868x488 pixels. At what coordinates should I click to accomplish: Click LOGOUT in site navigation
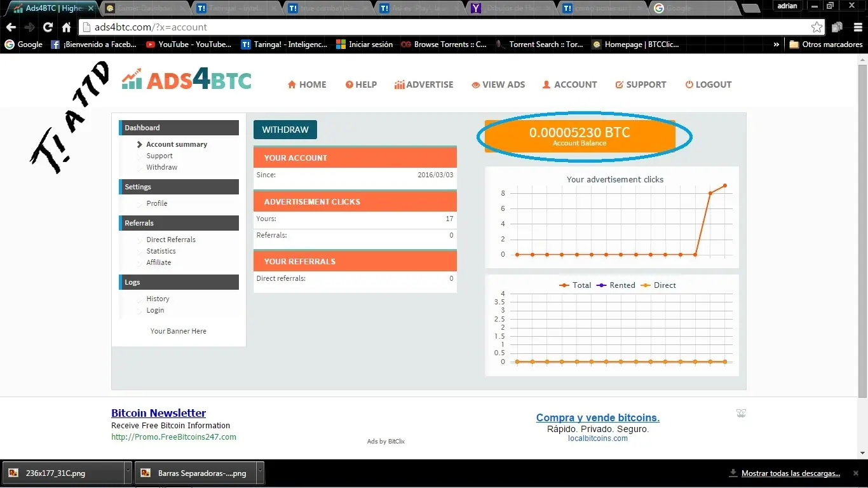tap(709, 85)
